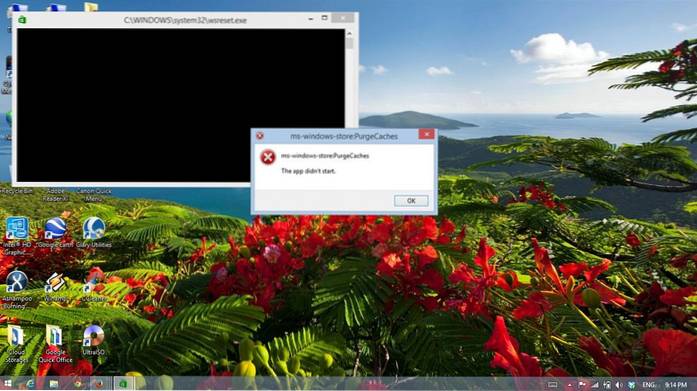Click the Dropbox tray icon
This screenshot has height=391, width=697.
pyautogui.click(x=632, y=385)
